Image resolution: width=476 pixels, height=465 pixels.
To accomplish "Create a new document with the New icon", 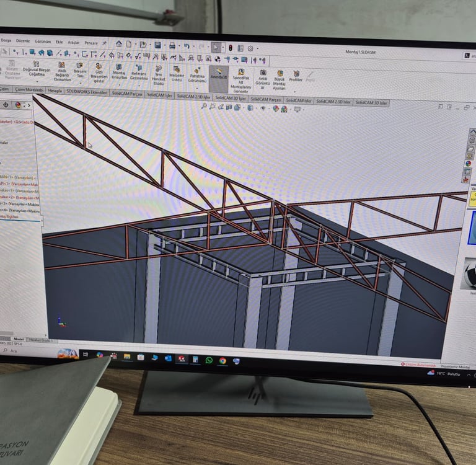I will click(129, 45).
